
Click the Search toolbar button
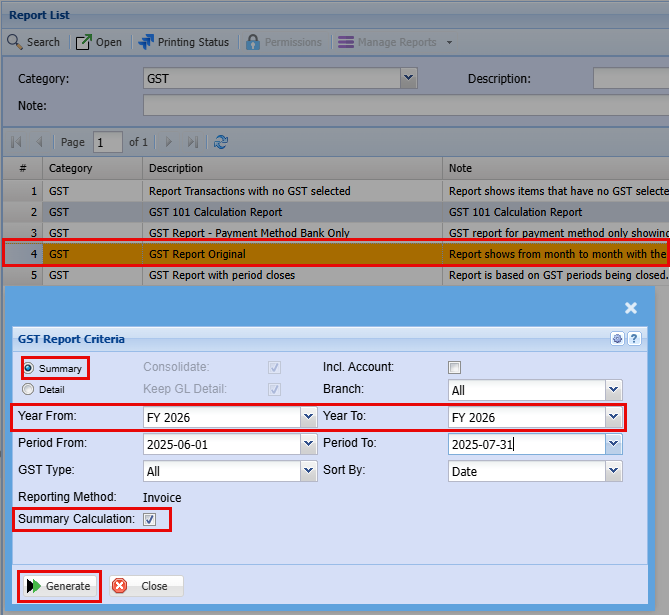(x=34, y=42)
